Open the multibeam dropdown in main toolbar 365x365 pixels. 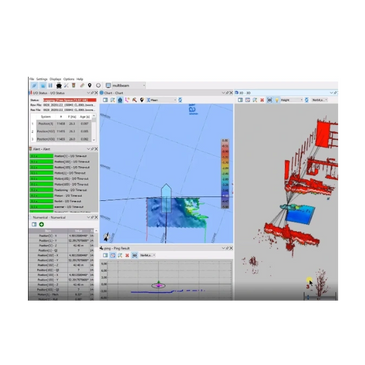point(125,86)
